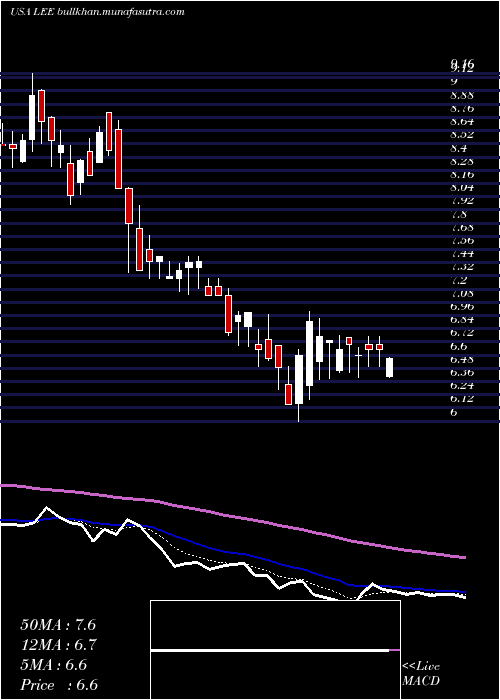500x700 pixels.
Task: Click the 6.6 price axis label
Action: 459,346
